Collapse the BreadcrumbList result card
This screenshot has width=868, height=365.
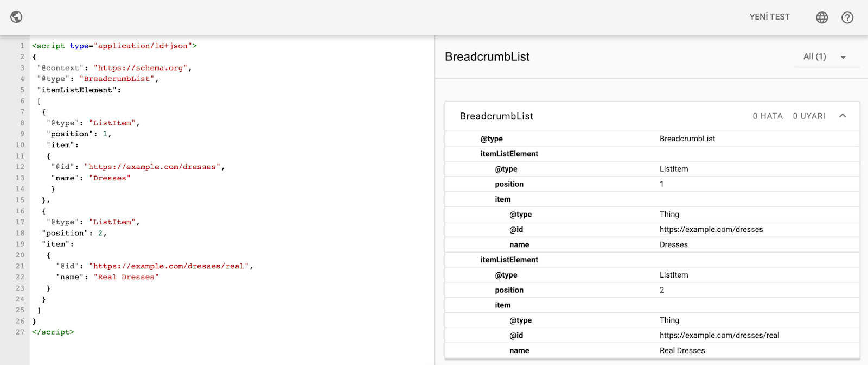[843, 116]
